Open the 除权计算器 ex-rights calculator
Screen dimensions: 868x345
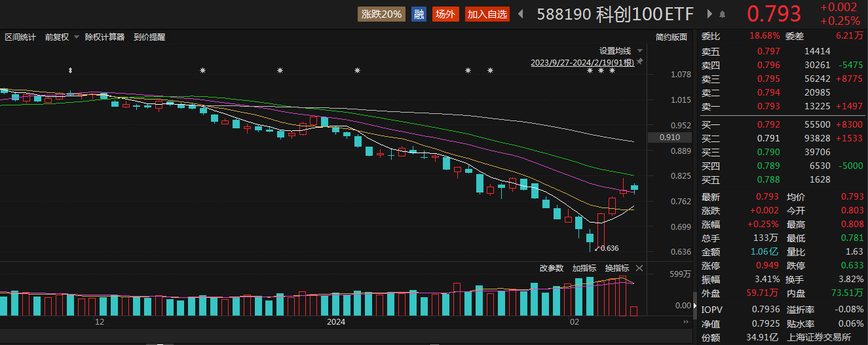(105, 37)
